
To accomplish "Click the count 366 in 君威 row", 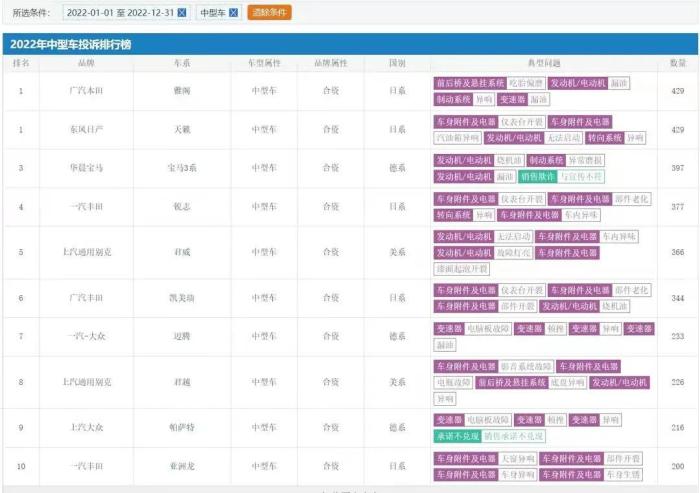I will click(678, 252).
